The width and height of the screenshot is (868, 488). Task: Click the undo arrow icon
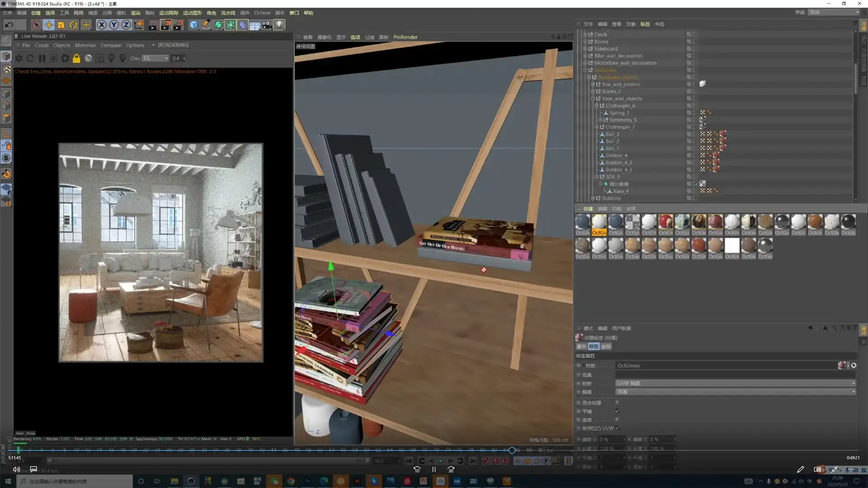[x=9, y=25]
